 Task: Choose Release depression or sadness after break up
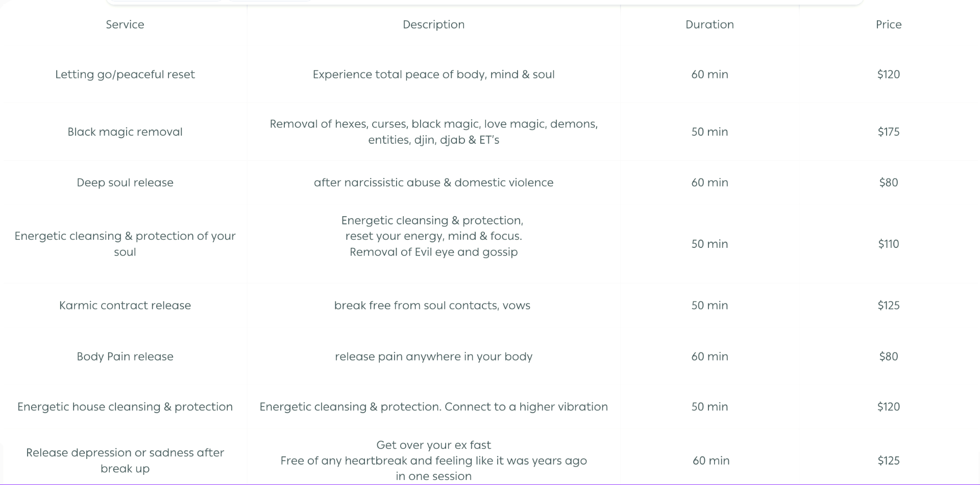[125, 461]
